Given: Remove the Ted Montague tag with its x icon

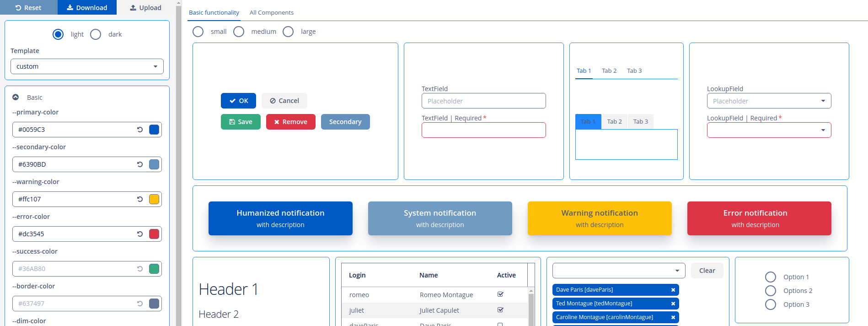Looking at the screenshot, I should [673, 304].
